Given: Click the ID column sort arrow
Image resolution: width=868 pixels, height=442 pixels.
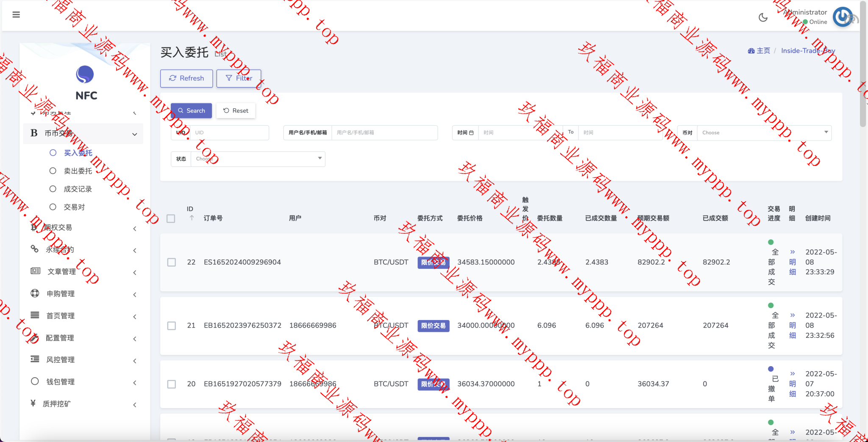Looking at the screenshot, I should tap(192, 218).
